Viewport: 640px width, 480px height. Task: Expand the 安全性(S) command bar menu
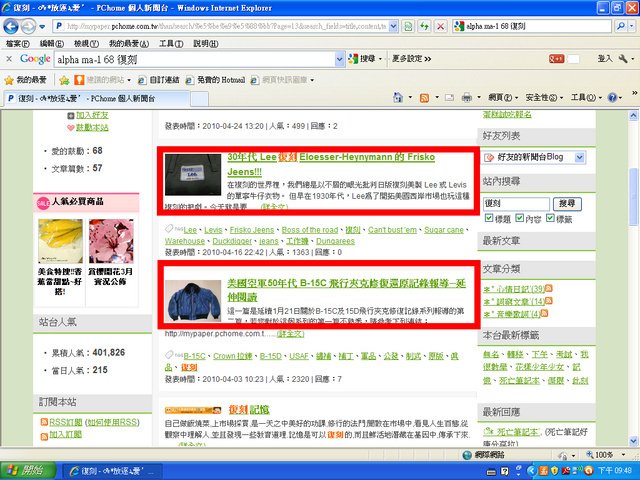click(x=544, y=98)
